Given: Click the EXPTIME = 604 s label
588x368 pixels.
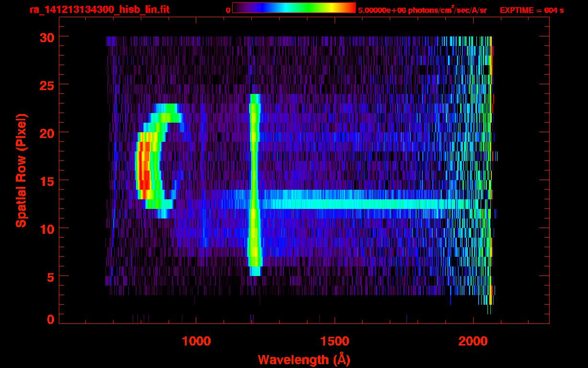Looking at the screenshot, I should [x=531, y=10].
